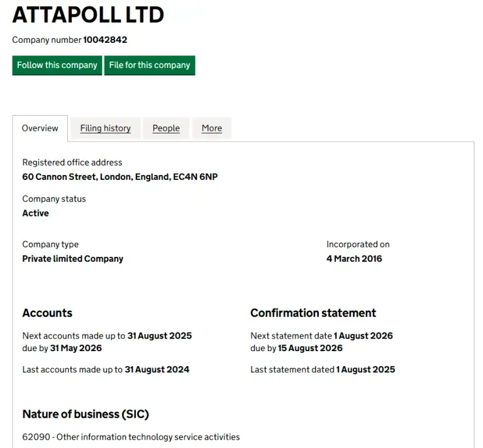Screen dimensions: 483x448
Task: Click SIC code 62090 description line
Action: click(131, 437)
